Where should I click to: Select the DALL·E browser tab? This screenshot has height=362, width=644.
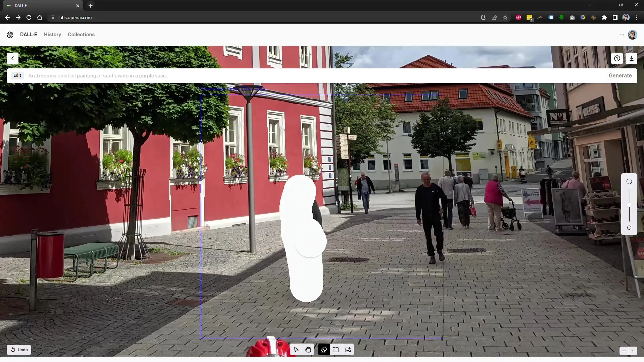click(x=43, y=6)
